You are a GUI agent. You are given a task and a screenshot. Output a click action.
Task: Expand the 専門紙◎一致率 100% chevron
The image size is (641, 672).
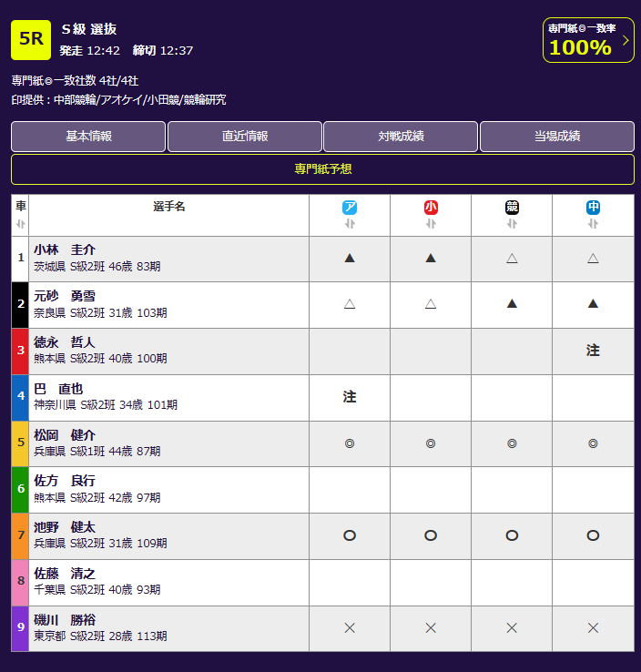click(626, 40)
